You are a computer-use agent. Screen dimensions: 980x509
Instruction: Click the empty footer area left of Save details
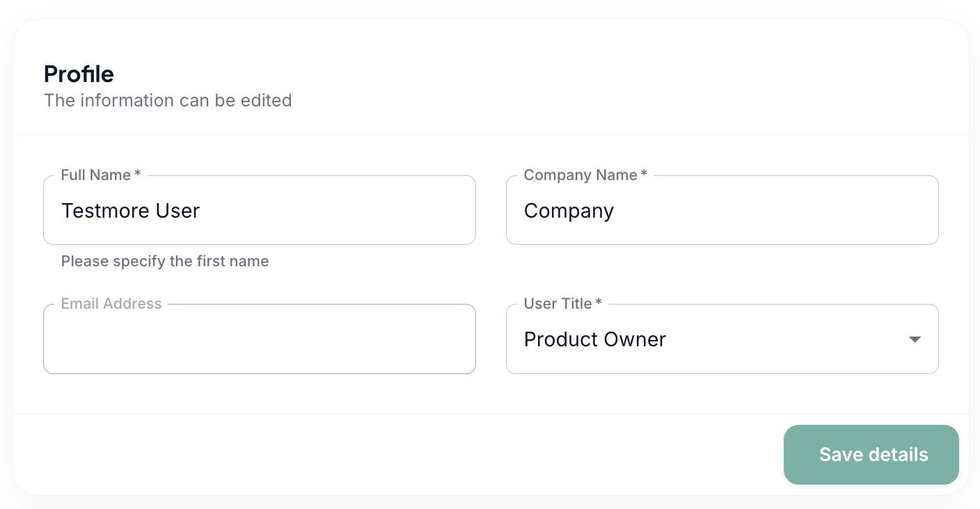(x=397, y=455)
